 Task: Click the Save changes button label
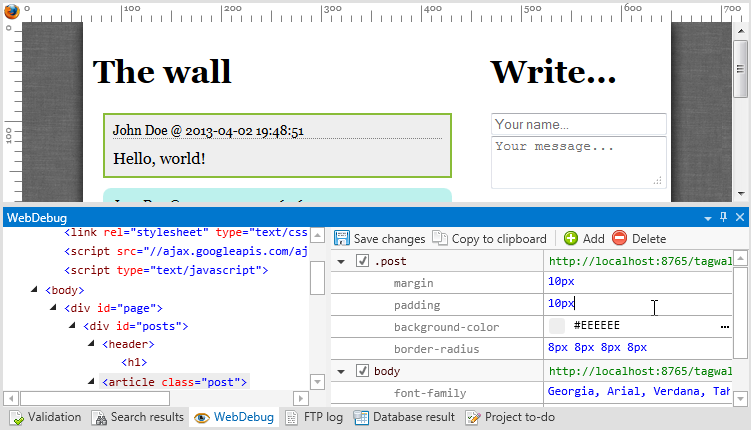(x=389, y=238)
